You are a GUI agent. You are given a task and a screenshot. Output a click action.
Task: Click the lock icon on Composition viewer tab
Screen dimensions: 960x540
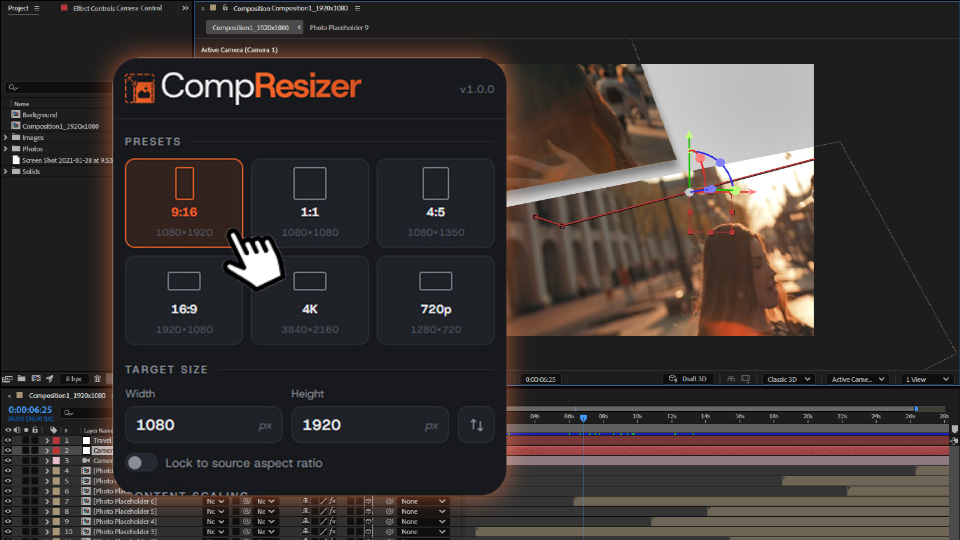click(x=225, y=8)
